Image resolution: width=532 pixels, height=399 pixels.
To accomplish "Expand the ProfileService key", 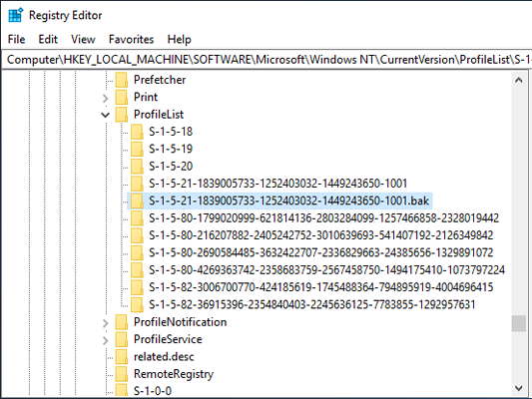I will click(106, 340).
